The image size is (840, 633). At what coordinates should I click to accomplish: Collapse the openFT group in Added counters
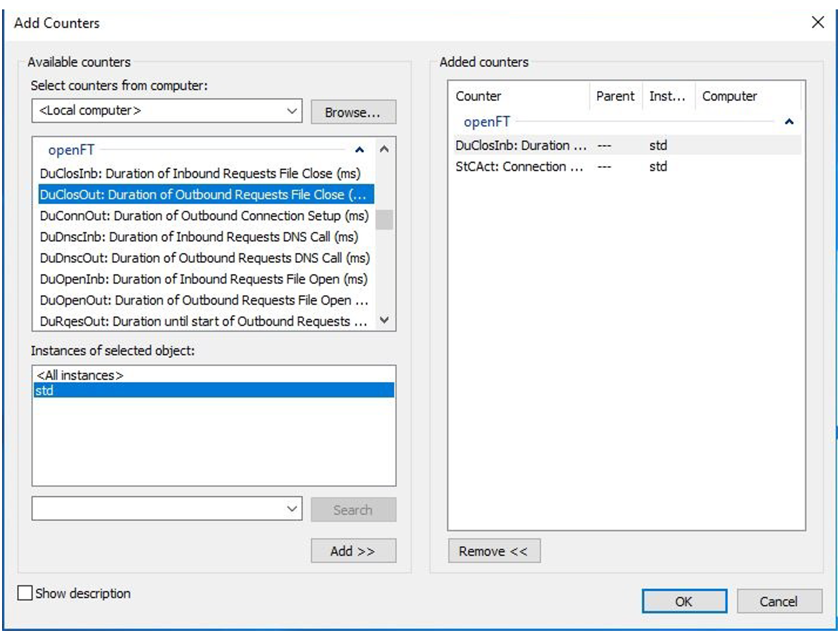click(x=789, y=122)
